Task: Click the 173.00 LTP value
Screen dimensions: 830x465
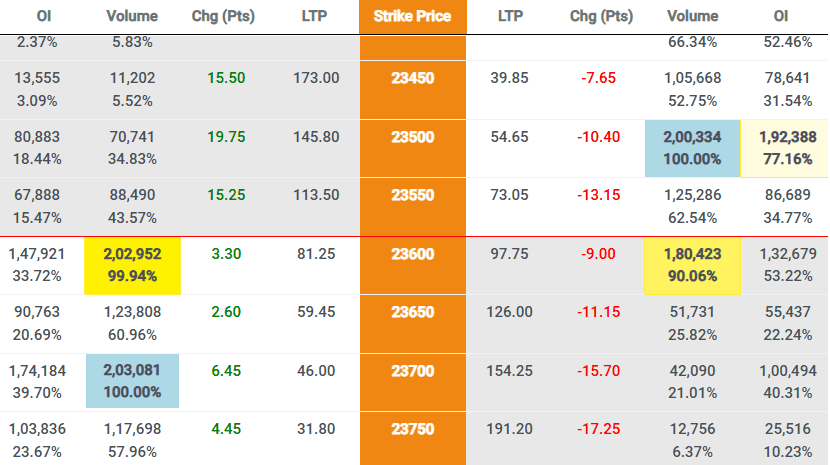Action: (x=316, y=78)
